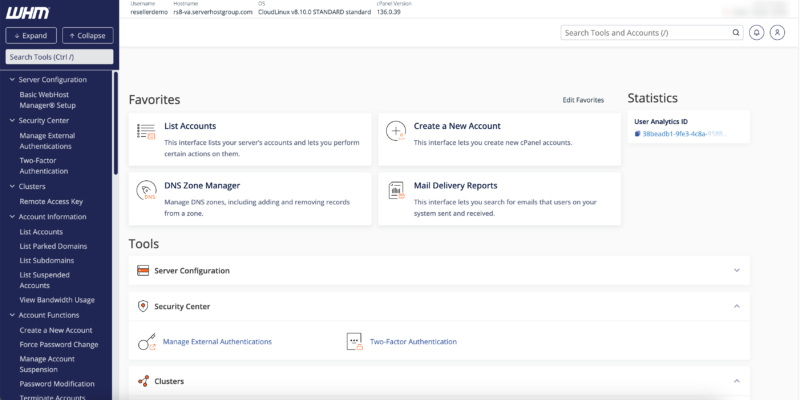Screen dimensions: 800x400
Task: Expand the Server Configuration tools panel chevron
Action: point(736,270)
